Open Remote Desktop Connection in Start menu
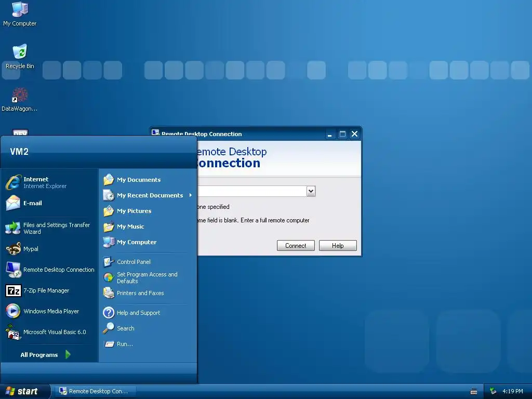The width and height of the screenshot is (532, 399). (50, 270)
